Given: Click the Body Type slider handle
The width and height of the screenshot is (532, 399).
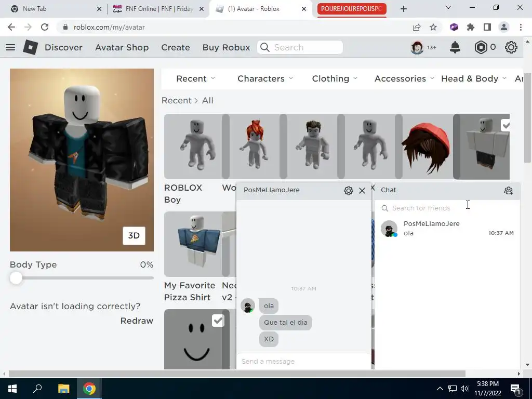Looking at the screenshot, I should click(x=16, y=278).
